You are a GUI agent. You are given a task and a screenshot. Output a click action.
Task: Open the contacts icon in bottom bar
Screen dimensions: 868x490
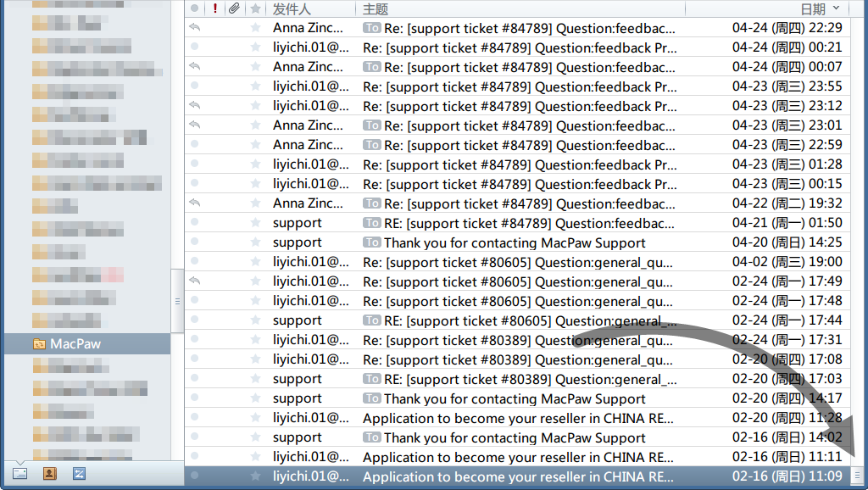pyautogui.click(x=49, y=474)
